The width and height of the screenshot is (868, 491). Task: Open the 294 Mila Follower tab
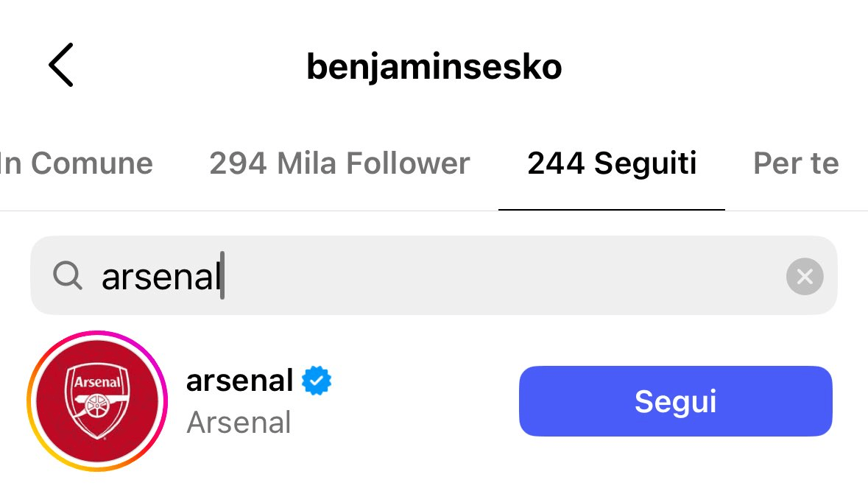[339, 163]
